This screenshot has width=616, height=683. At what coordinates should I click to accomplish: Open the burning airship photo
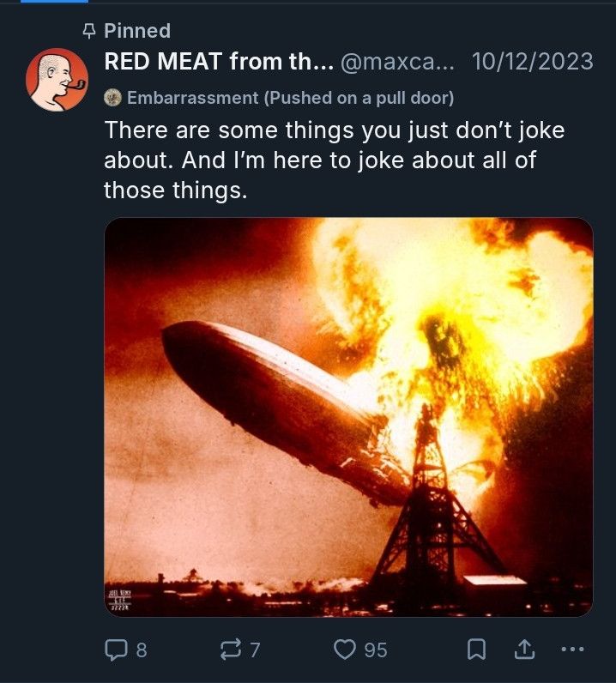pos(348,416)
